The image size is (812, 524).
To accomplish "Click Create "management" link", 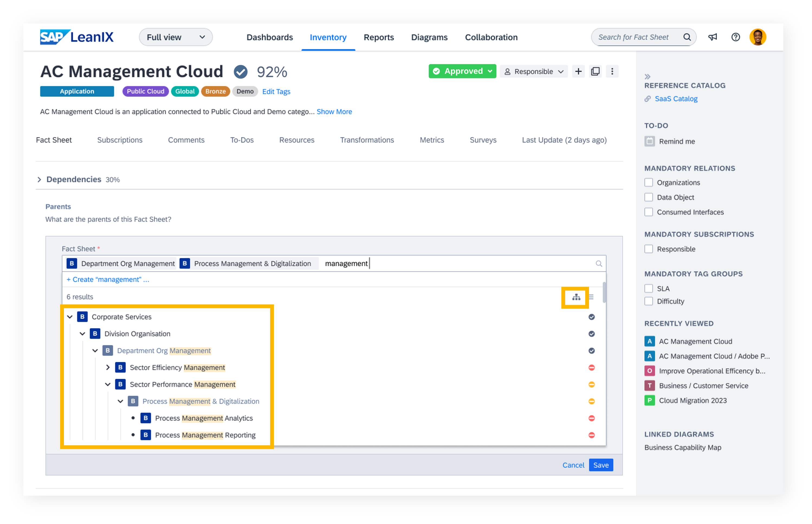I will tap(108, 280).
